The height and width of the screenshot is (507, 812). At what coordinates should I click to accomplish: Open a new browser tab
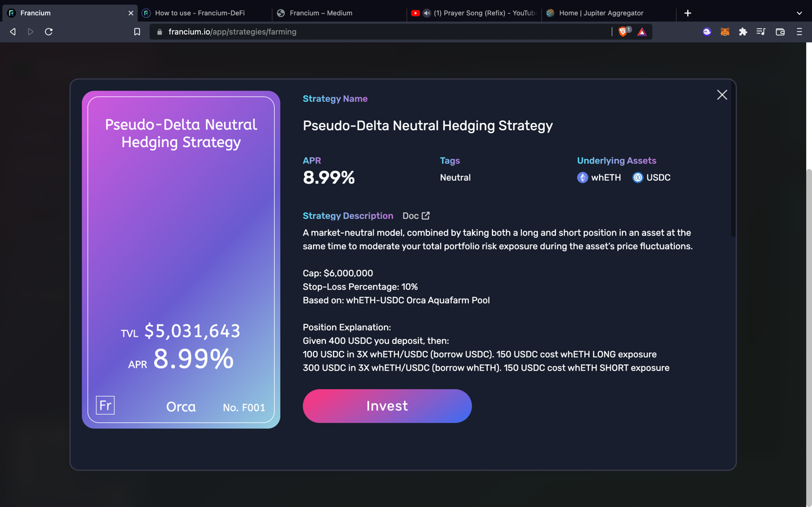(688, 13)
